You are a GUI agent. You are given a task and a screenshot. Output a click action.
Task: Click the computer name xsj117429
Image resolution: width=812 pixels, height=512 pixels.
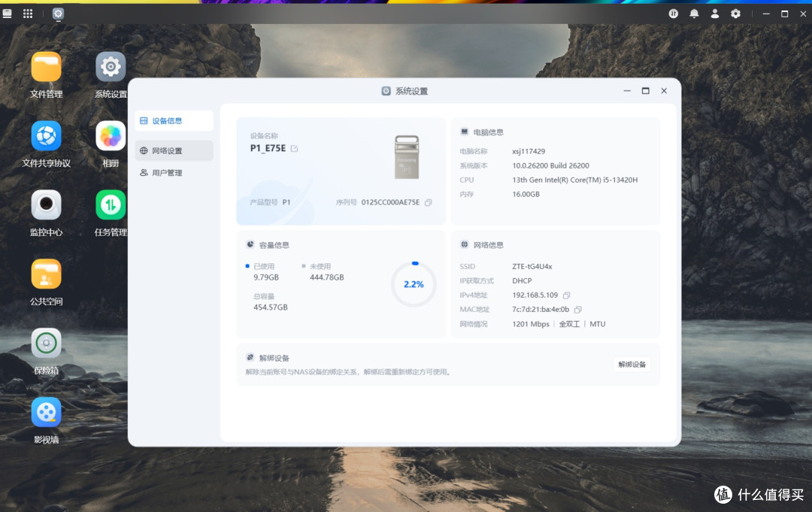(529, 151)
